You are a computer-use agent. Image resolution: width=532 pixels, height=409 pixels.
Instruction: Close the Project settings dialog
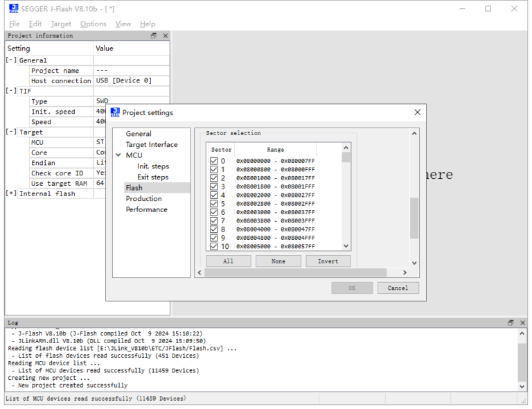417,112
